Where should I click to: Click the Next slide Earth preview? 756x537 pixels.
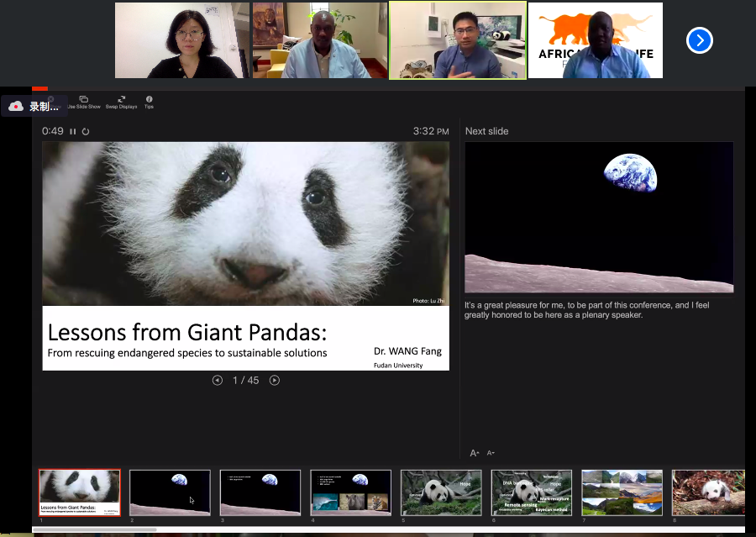click(x=599, y=217)
